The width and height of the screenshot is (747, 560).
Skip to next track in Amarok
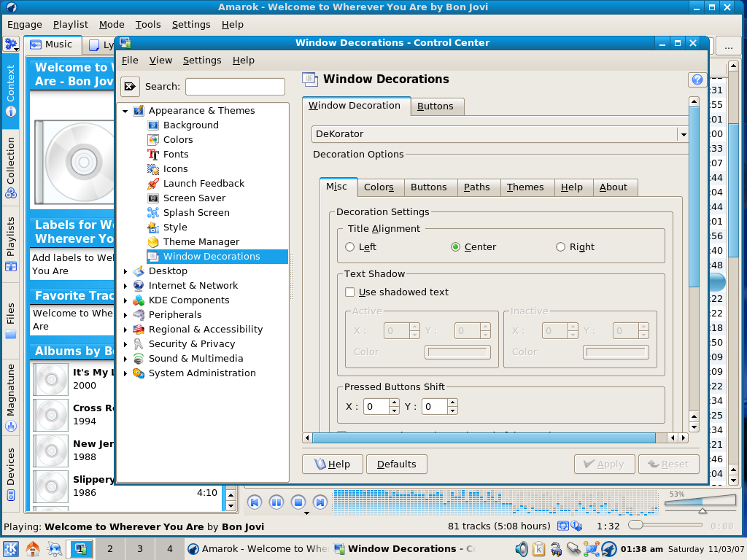pyautogui.click(x=320, y=502)
